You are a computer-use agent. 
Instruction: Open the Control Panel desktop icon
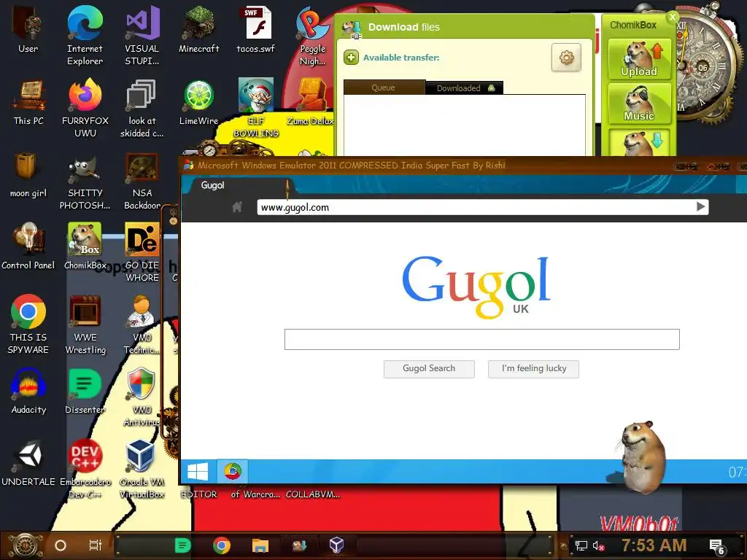click(x=28, y=246)
